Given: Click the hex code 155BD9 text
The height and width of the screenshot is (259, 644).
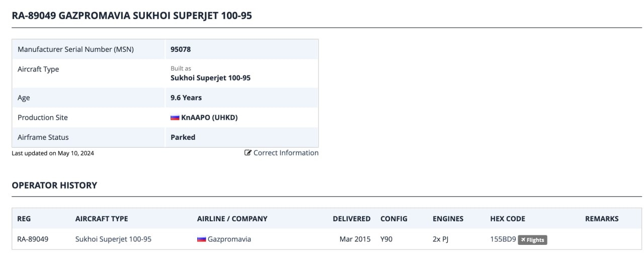Looking at the screenshot, I should point(503,239).
